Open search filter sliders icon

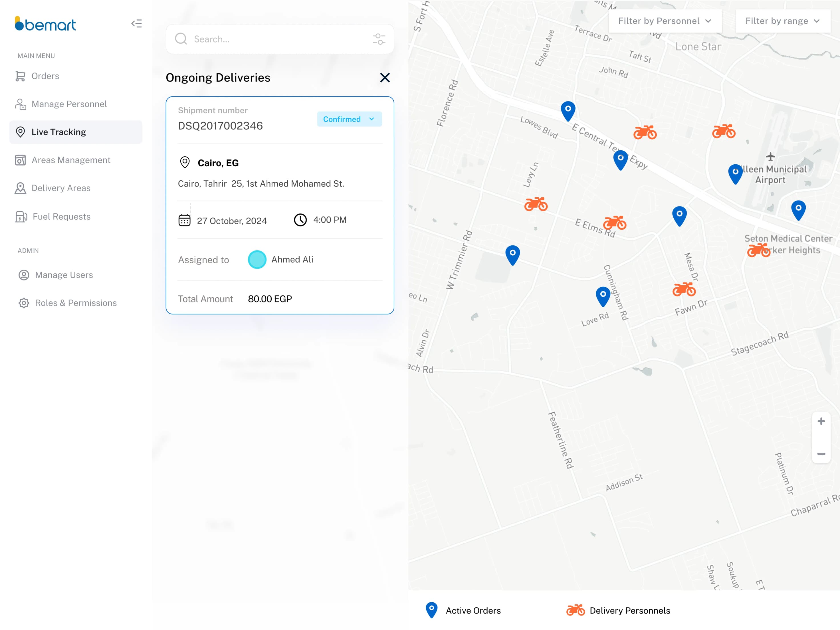coord(379,39)
